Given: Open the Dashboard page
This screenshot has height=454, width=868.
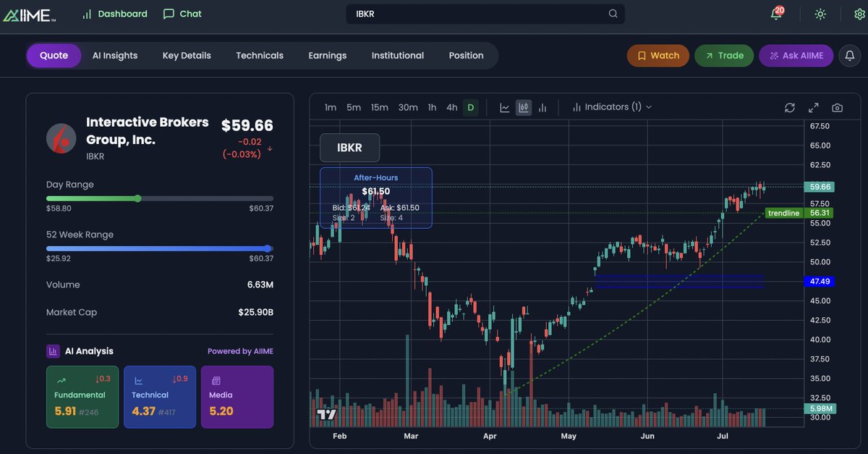Looking at the screenshot, I should coord(114,14).
